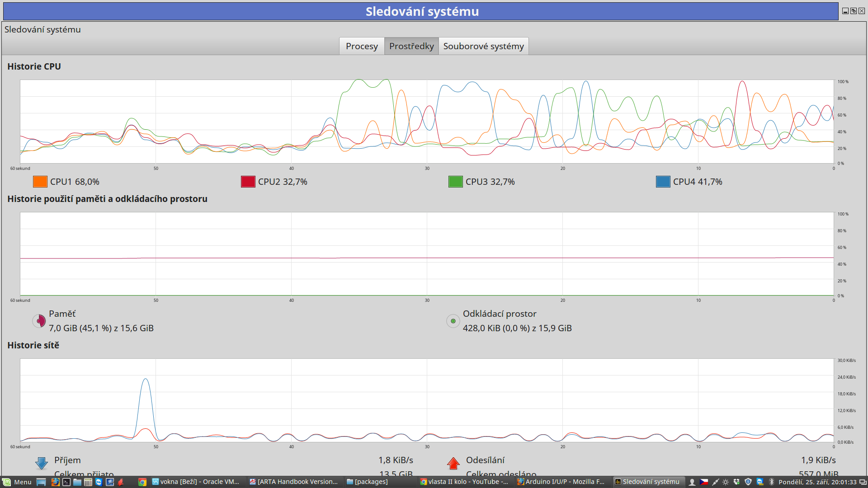Open the CPU4 blue color picker
Viewport: 868px width, 488px height.
663,182
